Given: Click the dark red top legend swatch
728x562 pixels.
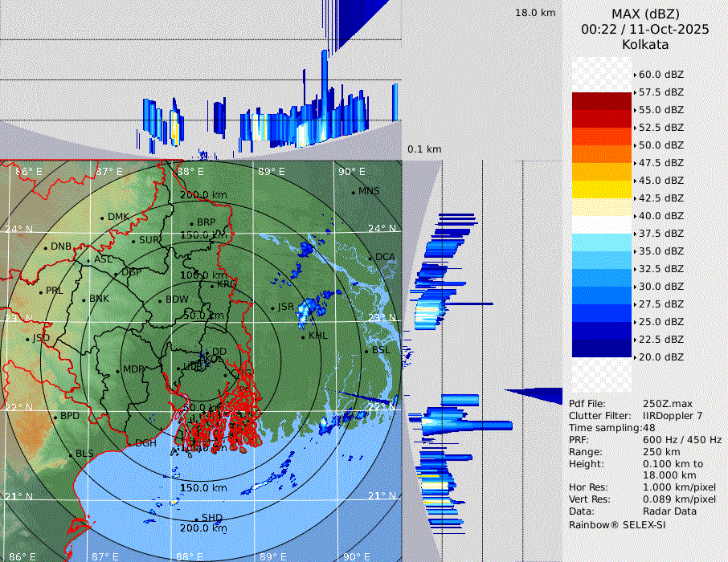Looking at the screenshot, I should point(602,101).
